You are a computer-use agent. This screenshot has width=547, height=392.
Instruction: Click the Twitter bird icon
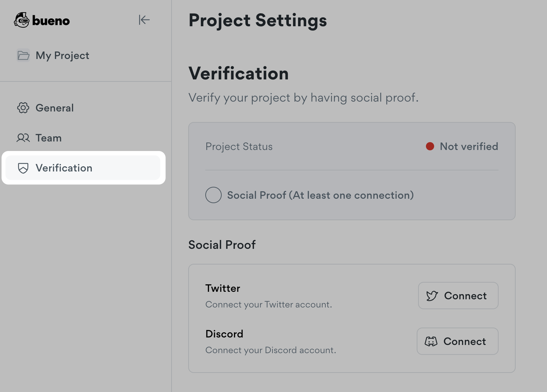click(x=432, y=296)
